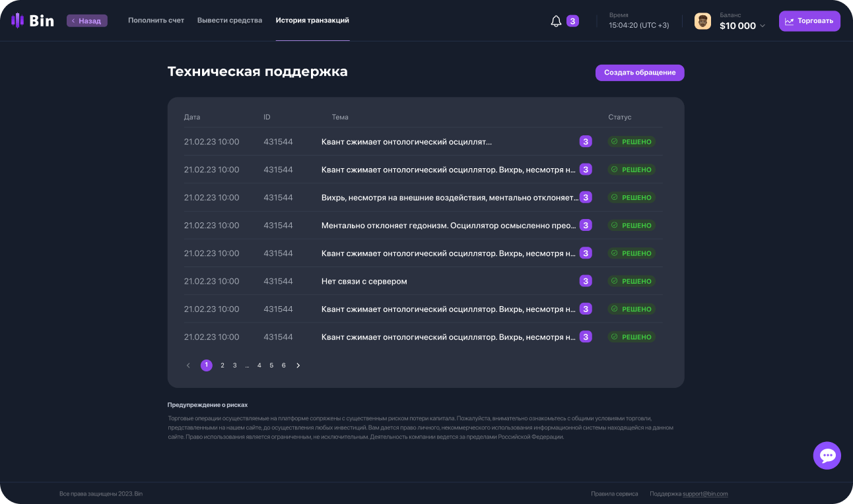853x504 pixels.
Task: Click the Bin logo icon
Action: [x=18, y=20]
